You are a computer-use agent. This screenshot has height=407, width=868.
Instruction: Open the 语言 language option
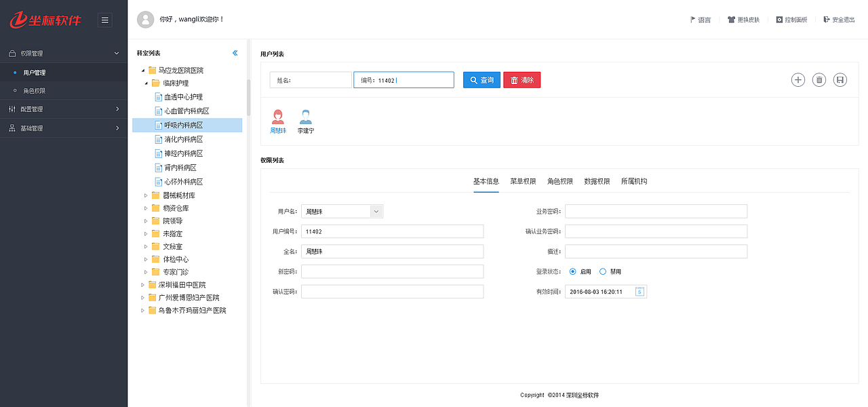tap(701, 20)
